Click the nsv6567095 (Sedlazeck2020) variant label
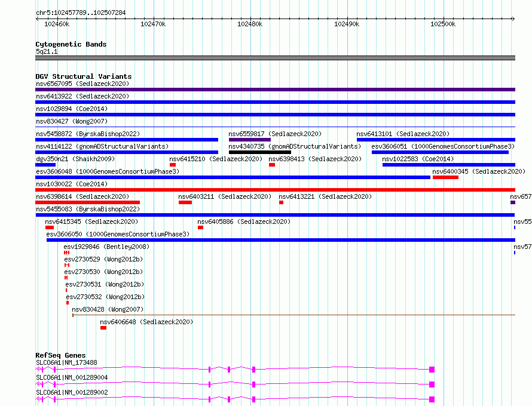 82,84
